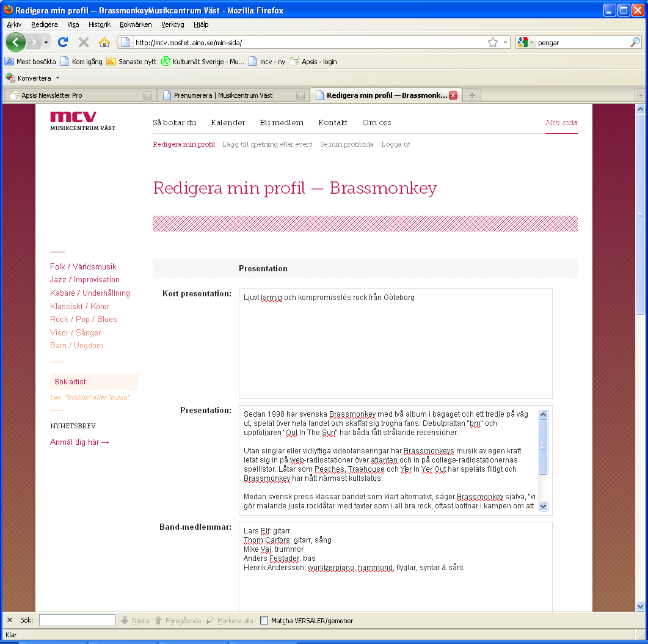This screenshot has width=648, height=644.
Task: Open the Hjälp menu
Action: click(201, 24)
